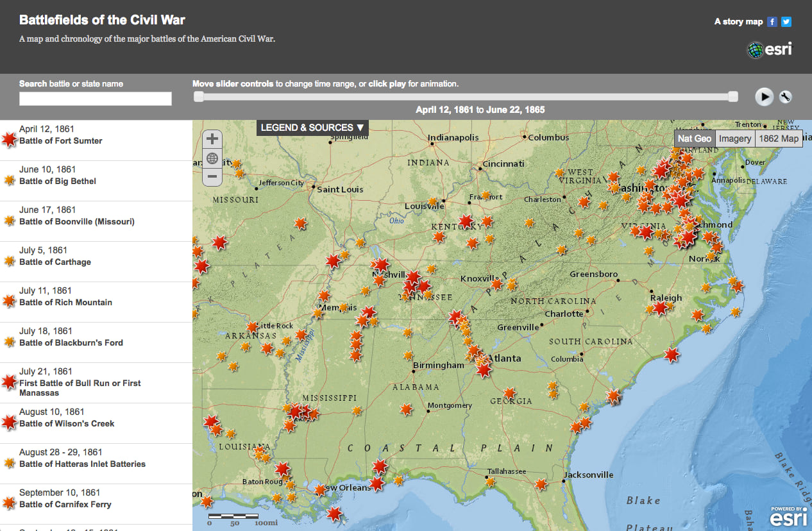Viewport: 812px width, 531px height.
Task: Zoom out of the map
Action: (x=212, y=176)
